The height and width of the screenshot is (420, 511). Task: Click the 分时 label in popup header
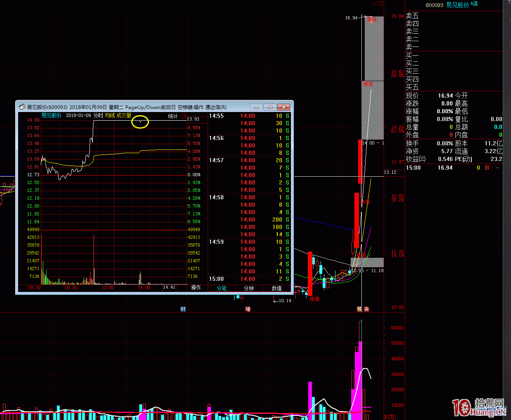[x=98, y=115]
